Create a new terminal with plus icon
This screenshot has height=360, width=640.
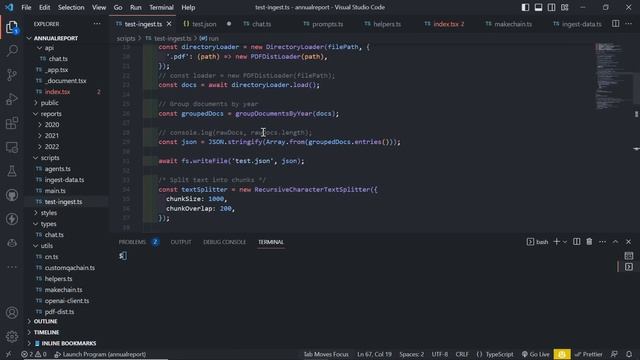(x=556, y=242)
